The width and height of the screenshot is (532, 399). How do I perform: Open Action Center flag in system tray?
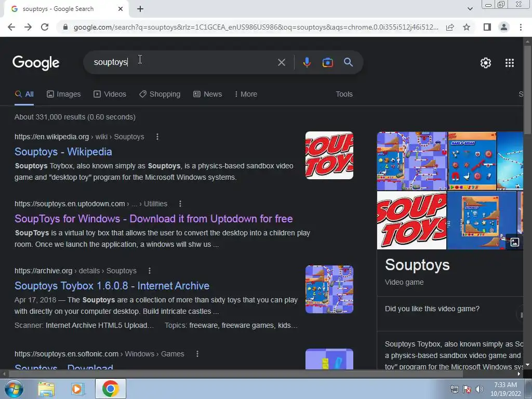coord(467,389)
